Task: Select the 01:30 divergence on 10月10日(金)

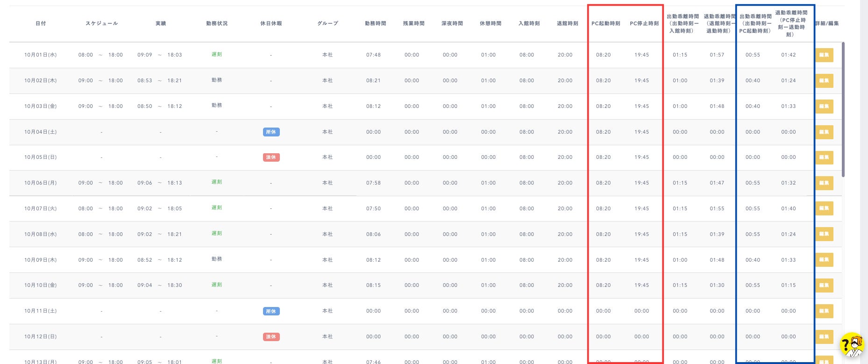Action: (x=717, y=285)
